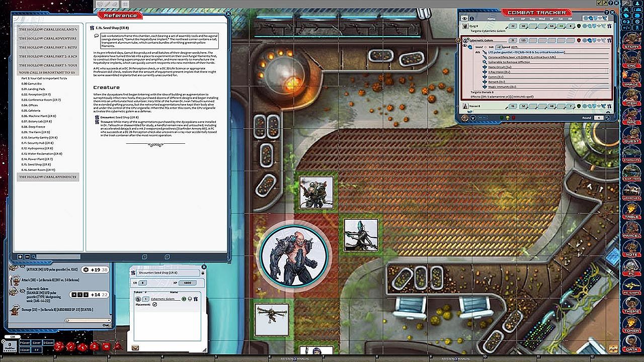Expand The Hollow Cabal Adventure section
644x362 pixels.
coord(48,38)
